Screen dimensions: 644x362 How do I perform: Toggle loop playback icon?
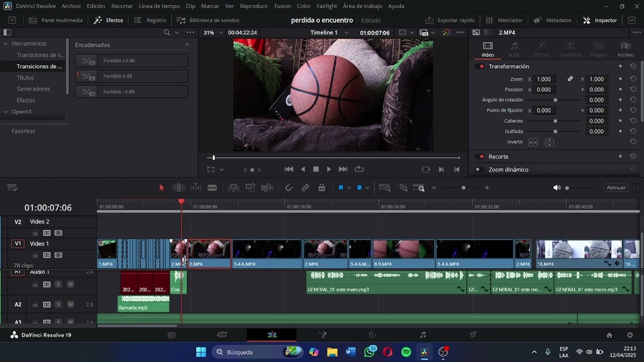pos(359,169)
